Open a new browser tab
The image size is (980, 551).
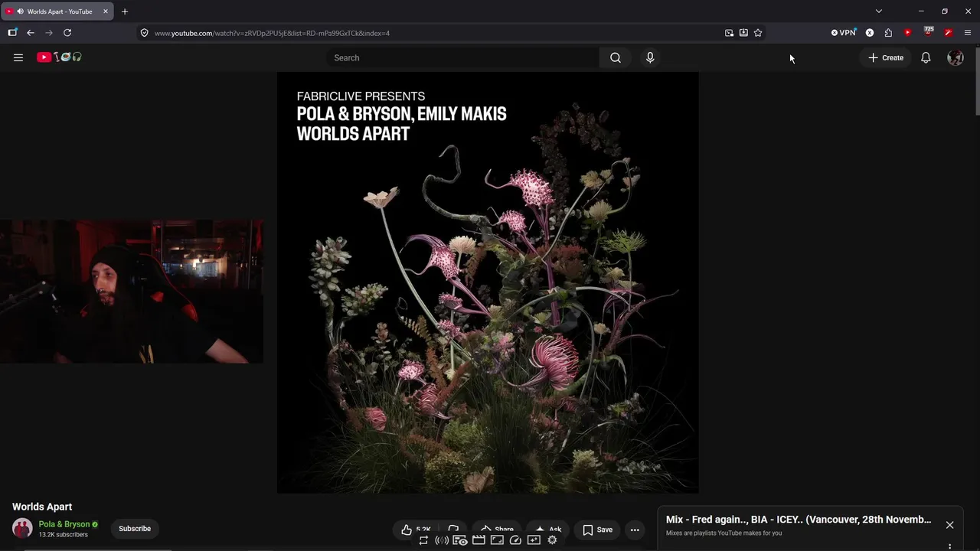tap(125, 11)
